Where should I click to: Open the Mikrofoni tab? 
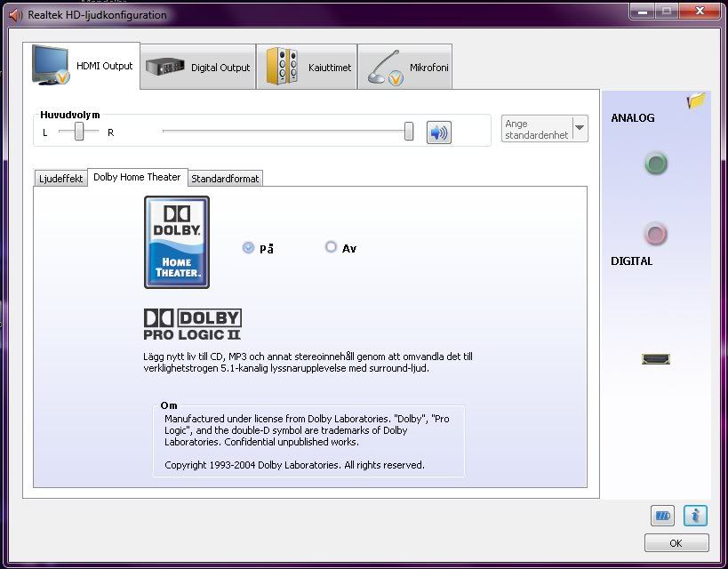point(404,68)
